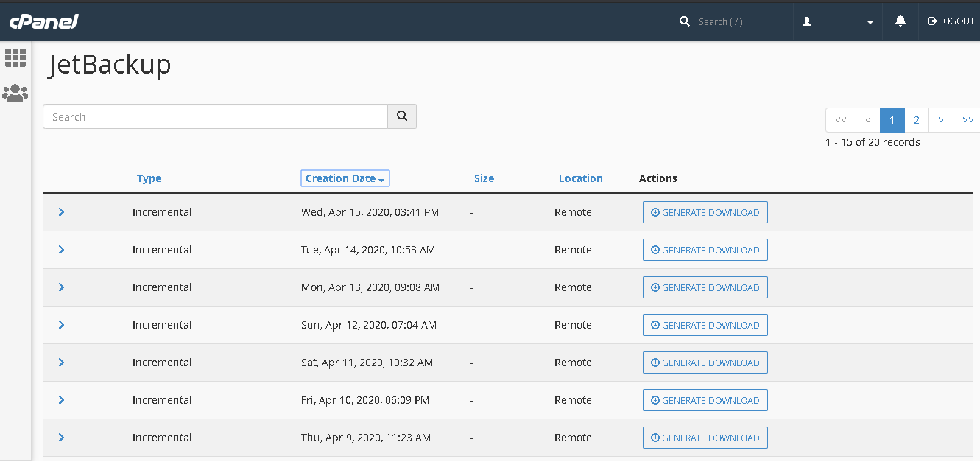Expand the Apr 15, 2020 backup row
This screenshot has height=462, width=980.
tap(61, 212)
